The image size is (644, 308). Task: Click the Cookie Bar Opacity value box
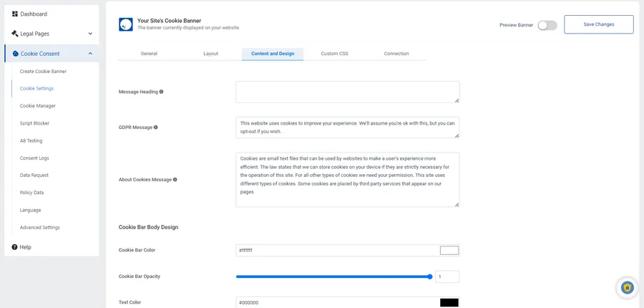447,276
